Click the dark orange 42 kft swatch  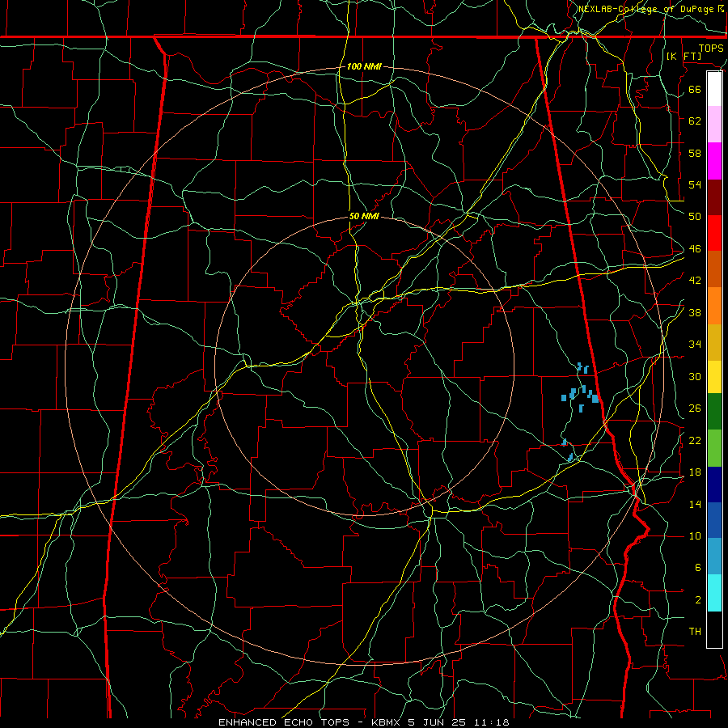click(714, 269)
